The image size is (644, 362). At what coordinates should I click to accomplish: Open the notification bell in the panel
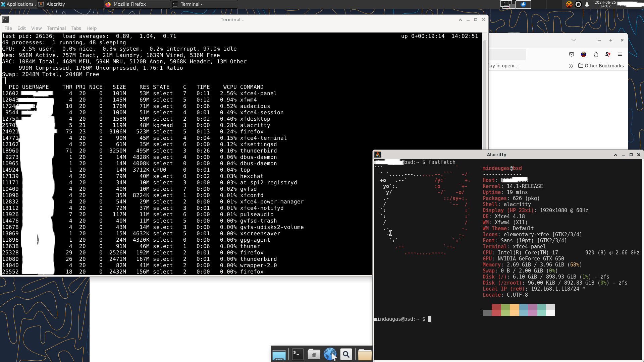[587, 4]
